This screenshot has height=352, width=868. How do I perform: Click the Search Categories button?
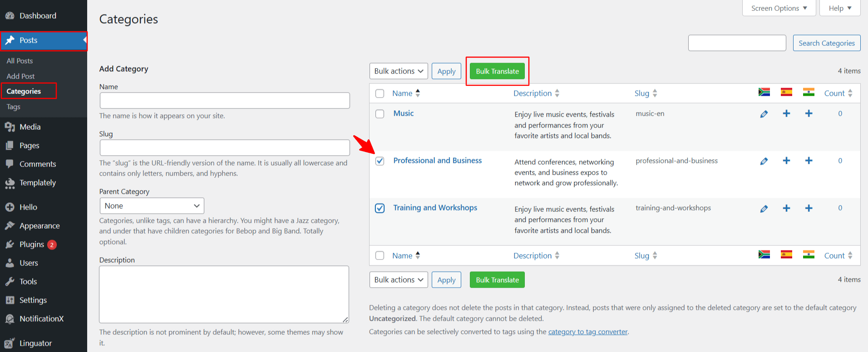click(x=826, y=43)
